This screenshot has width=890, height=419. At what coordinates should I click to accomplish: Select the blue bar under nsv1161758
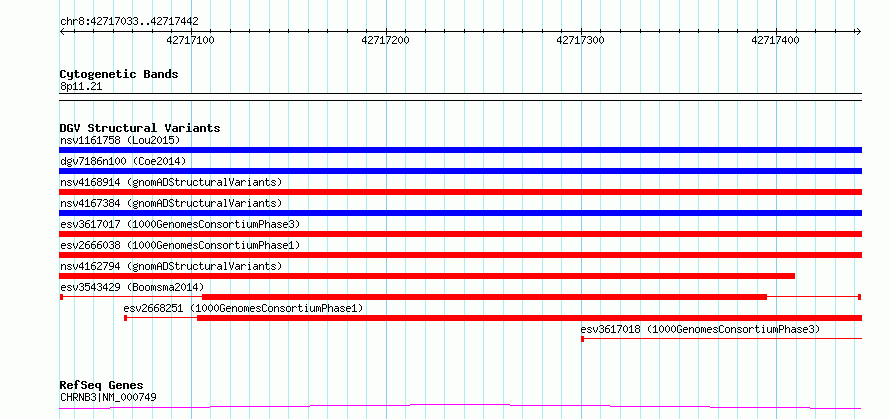[460, 150]
